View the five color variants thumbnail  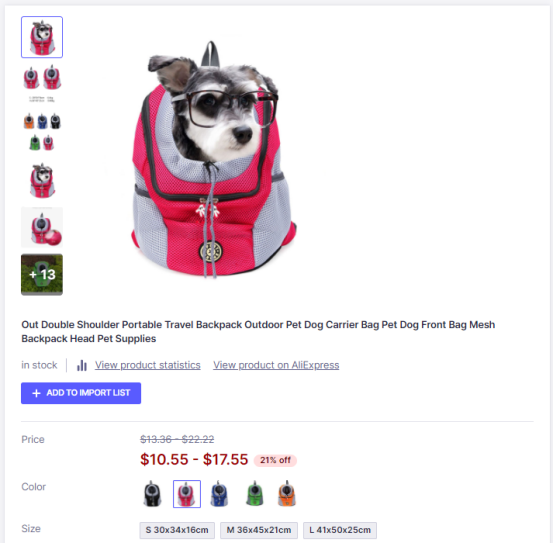click(x=42, y=131)
